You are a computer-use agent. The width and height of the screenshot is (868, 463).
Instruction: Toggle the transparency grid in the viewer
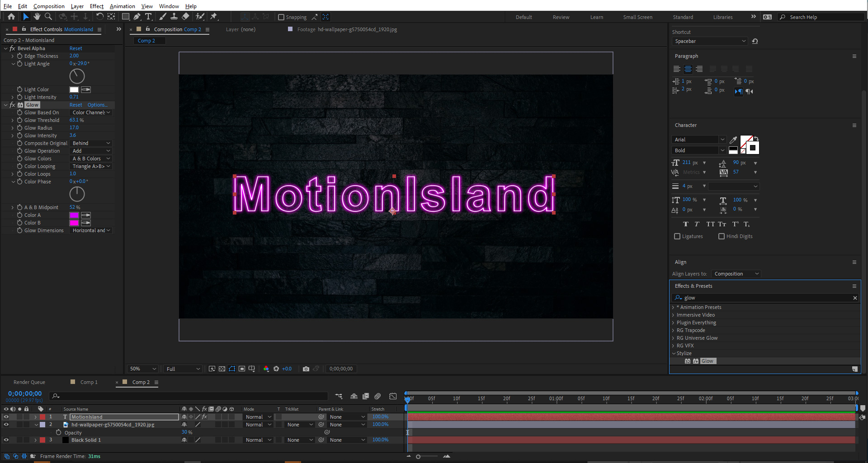click(x=222, y=369)
